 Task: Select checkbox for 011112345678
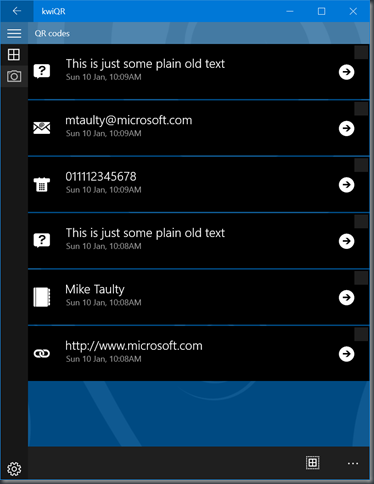point(361,165)
